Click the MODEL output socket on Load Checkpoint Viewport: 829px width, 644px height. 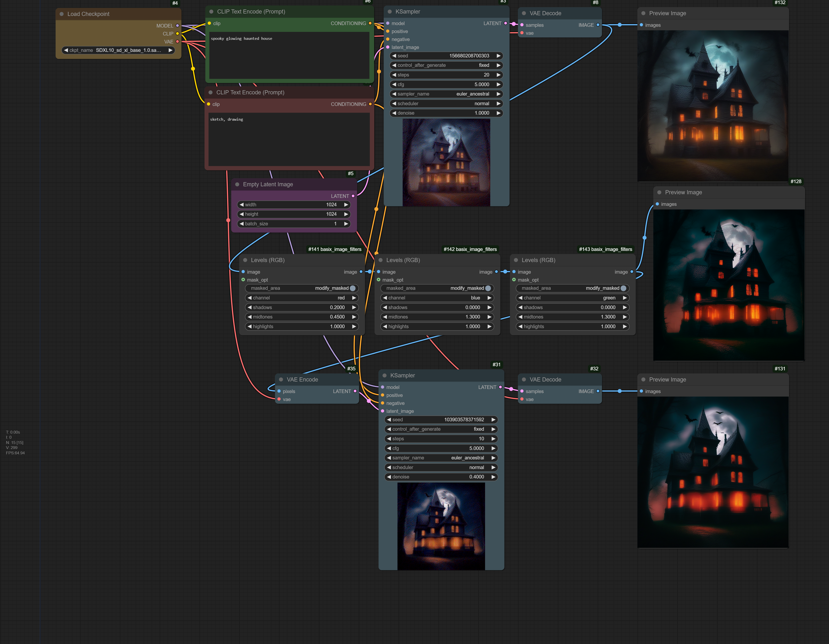pyautogui.click(x=177, y=26)
